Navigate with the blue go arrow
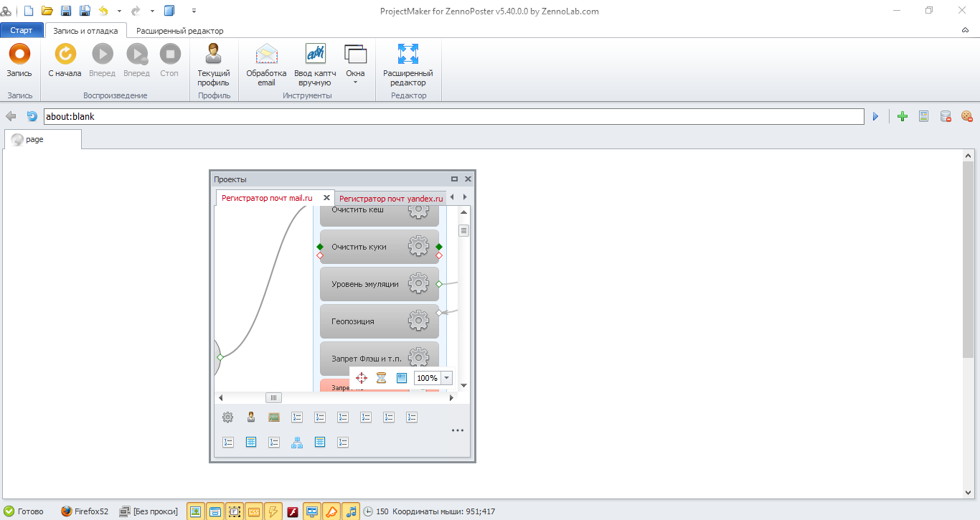This screenshot has width=980, height=520. (875, 116)
